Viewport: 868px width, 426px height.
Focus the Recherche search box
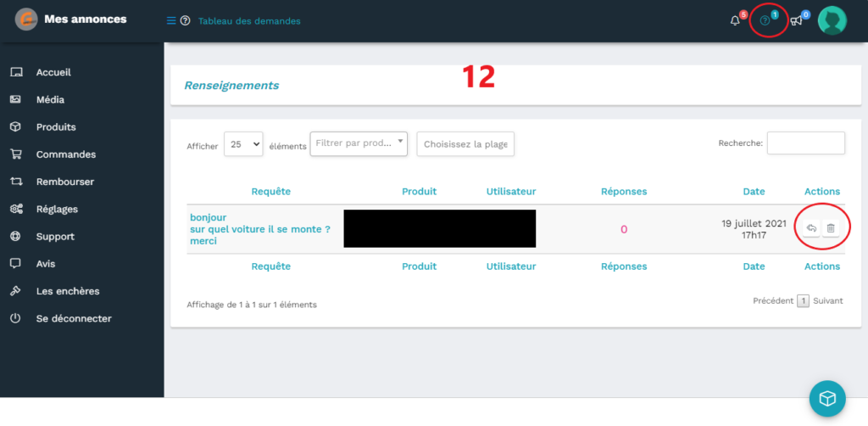pyautogui.click(x=806, y=143)
